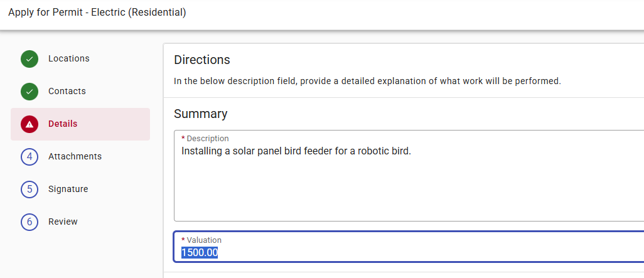Click the directions instruction sentence

click(x=367, y=81)
